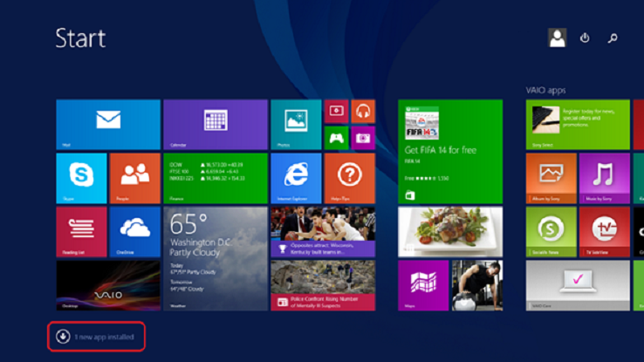Open the basketball Sports news tile
This screenshot has height=362, width=644.
click(323, 232)
